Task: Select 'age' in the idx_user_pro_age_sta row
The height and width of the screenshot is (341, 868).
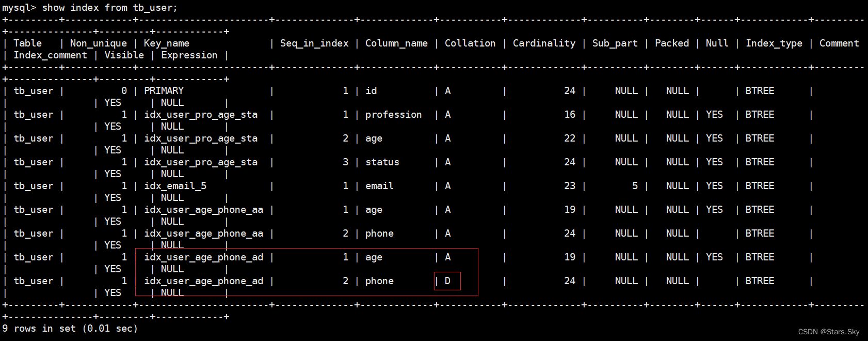Action: tap(374, 138)
